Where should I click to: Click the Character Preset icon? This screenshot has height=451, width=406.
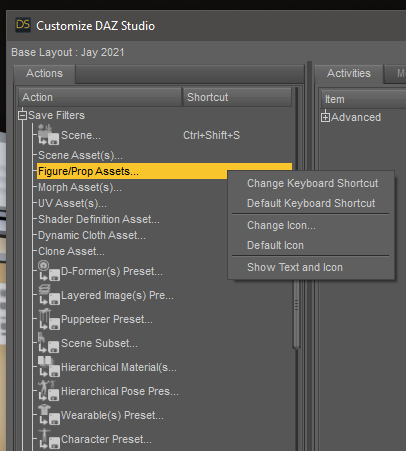click(x=49, y=439)
